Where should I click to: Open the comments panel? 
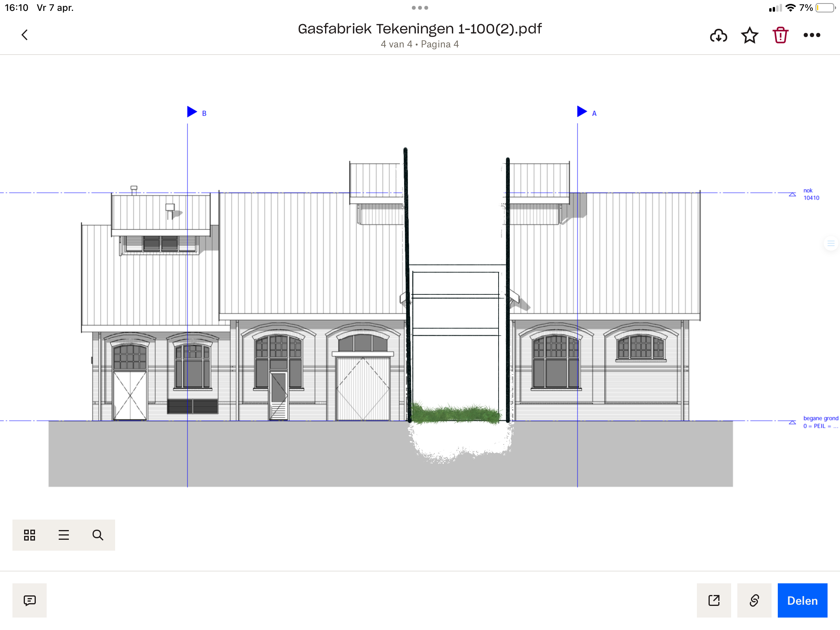click(x=30, y=600)
